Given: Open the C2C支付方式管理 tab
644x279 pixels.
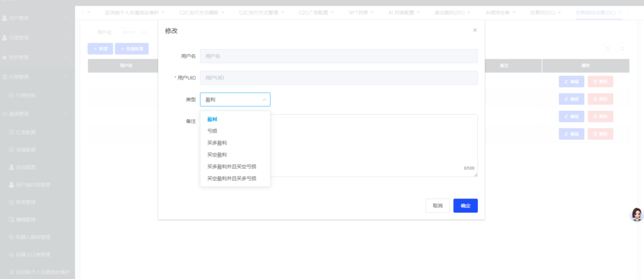Looking at the screenshot, I should point(260,13).
